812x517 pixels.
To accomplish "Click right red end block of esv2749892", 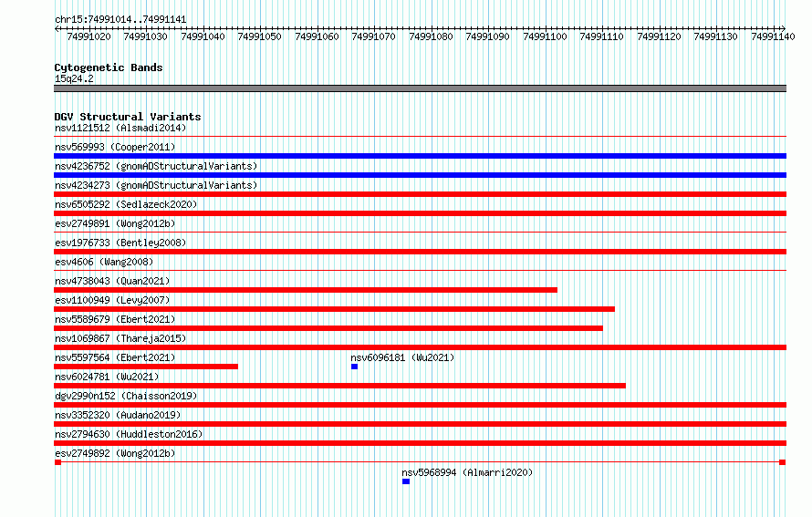I will [783, 462].
